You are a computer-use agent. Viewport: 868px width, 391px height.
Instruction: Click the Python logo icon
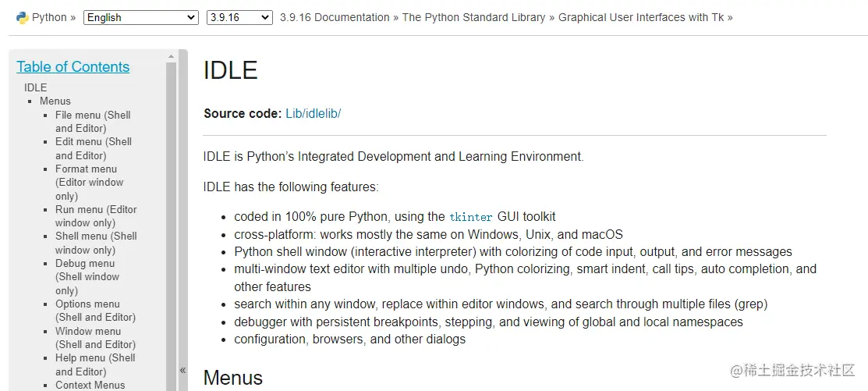pos(22,17)
